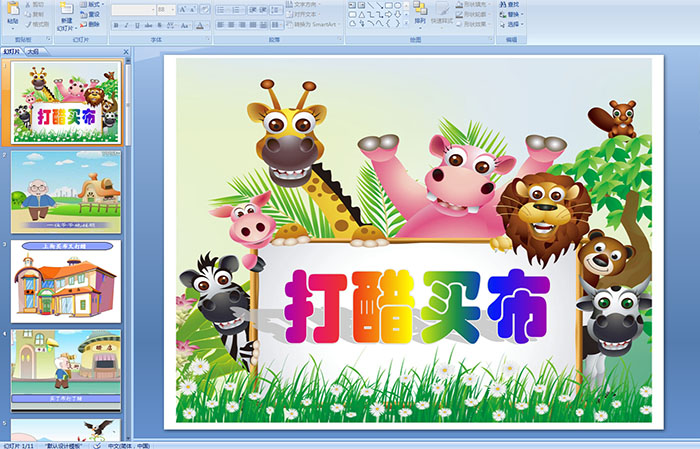Toggle strikethrough (abc) formatting
Screen dimensions: 700x449
pos(148,25)
